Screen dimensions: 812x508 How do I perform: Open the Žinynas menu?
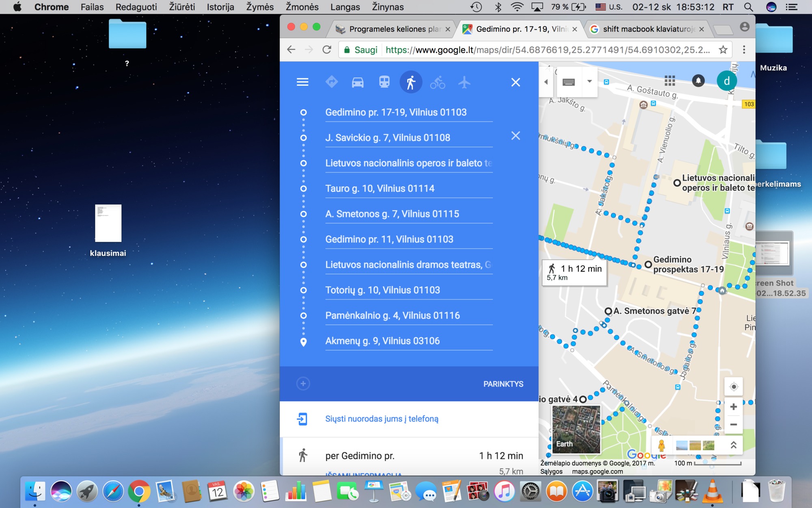388,7
